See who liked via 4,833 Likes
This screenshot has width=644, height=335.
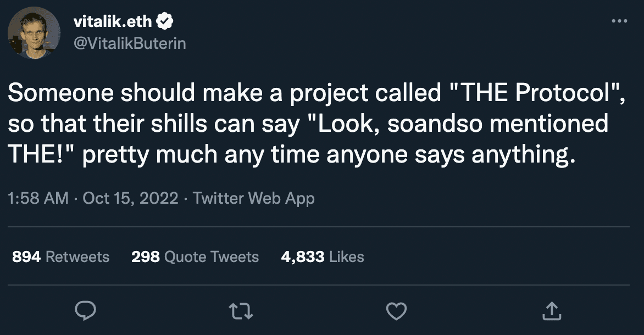point(323,256)
